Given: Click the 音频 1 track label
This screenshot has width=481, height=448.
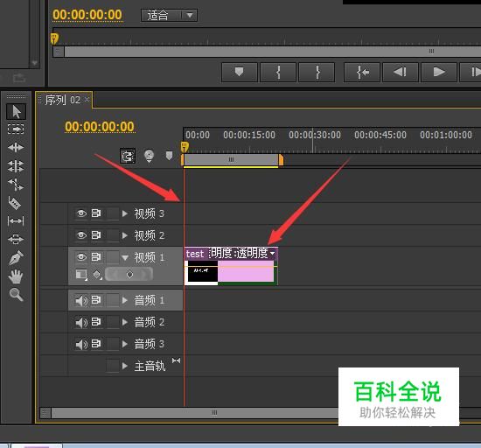Looking at the screenshot, I should (x=149, y=300).
